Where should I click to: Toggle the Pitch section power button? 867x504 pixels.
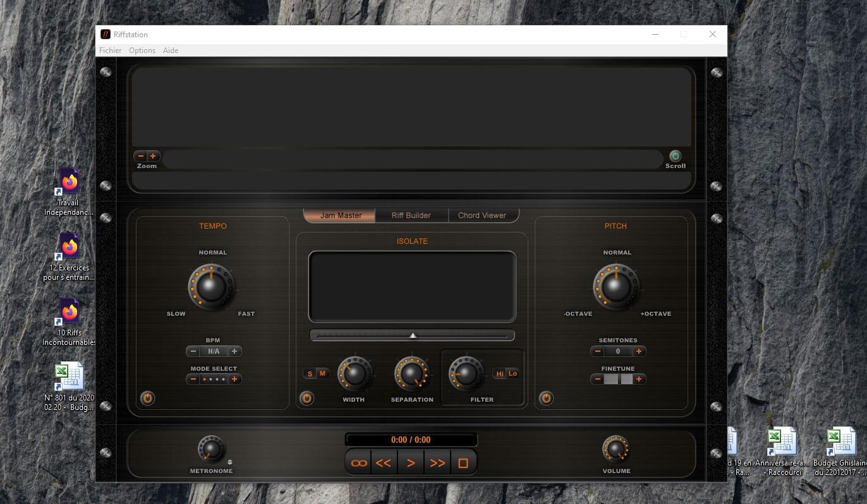(x=546, y=399)
